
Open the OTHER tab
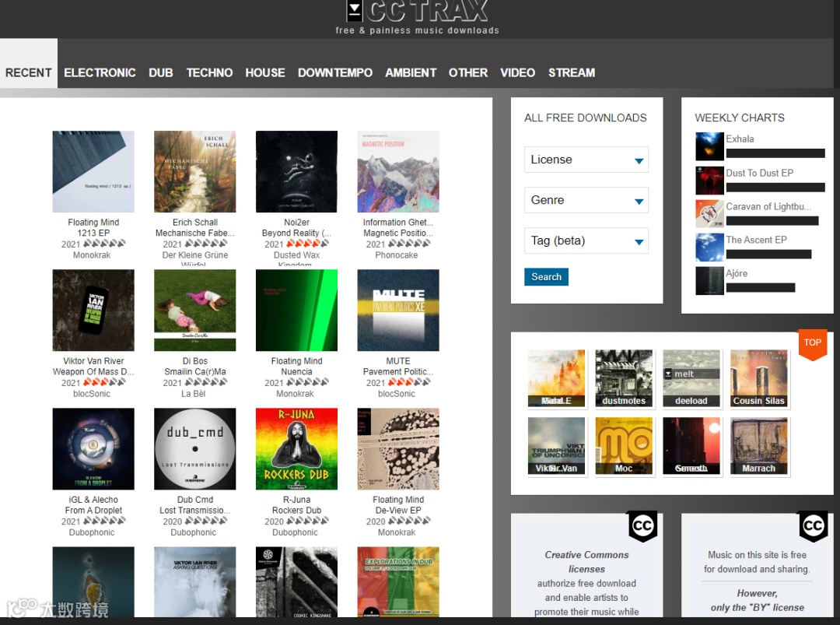point(468,72)
